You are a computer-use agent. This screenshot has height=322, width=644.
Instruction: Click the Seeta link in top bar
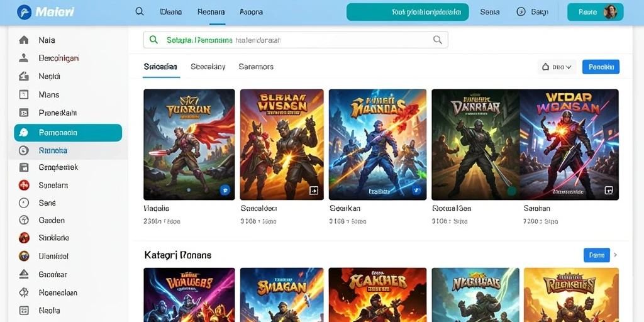pyautogui.click(x=489, y=12)
